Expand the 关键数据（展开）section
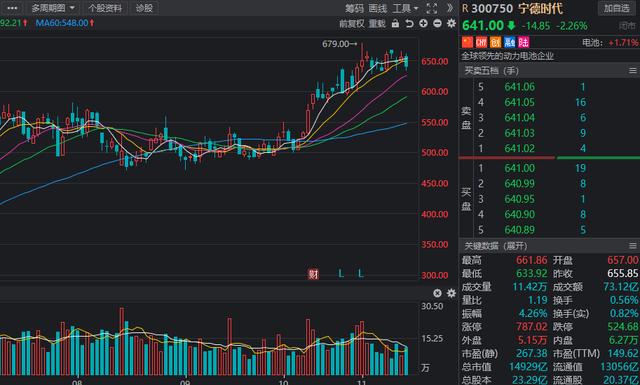This screenshot has width=640, height=385. pyautogui.click(x=496, y=246)
